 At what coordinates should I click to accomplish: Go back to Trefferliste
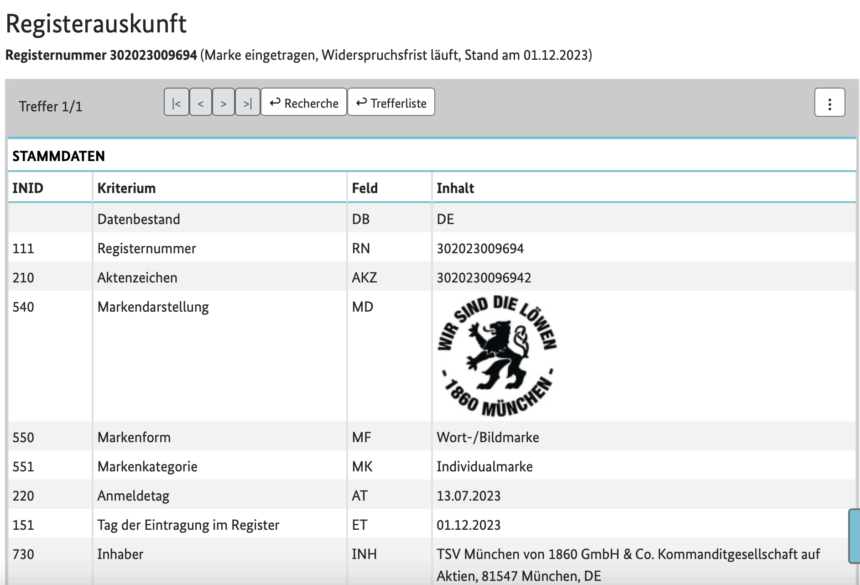pyautogui.click(x=391, y=103)
